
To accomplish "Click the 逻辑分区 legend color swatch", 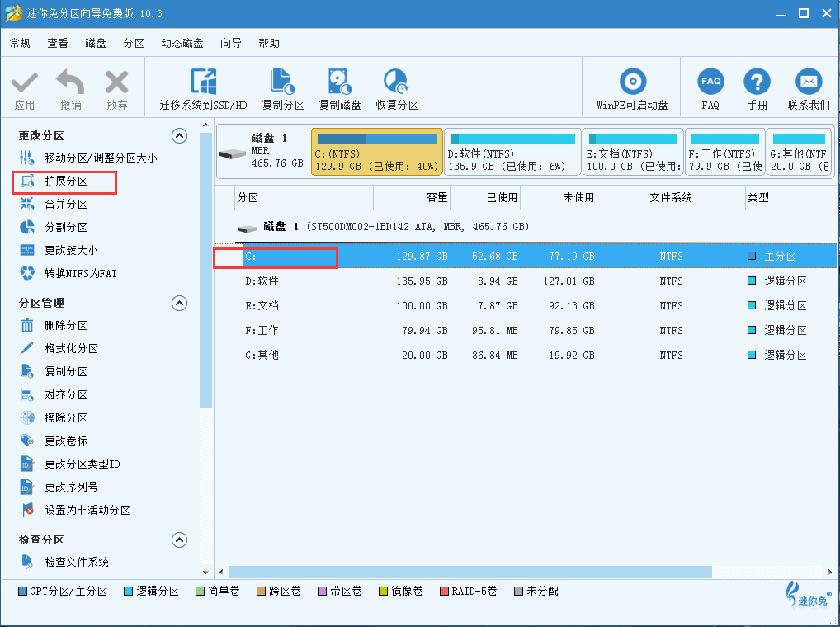I will [128, 592].
